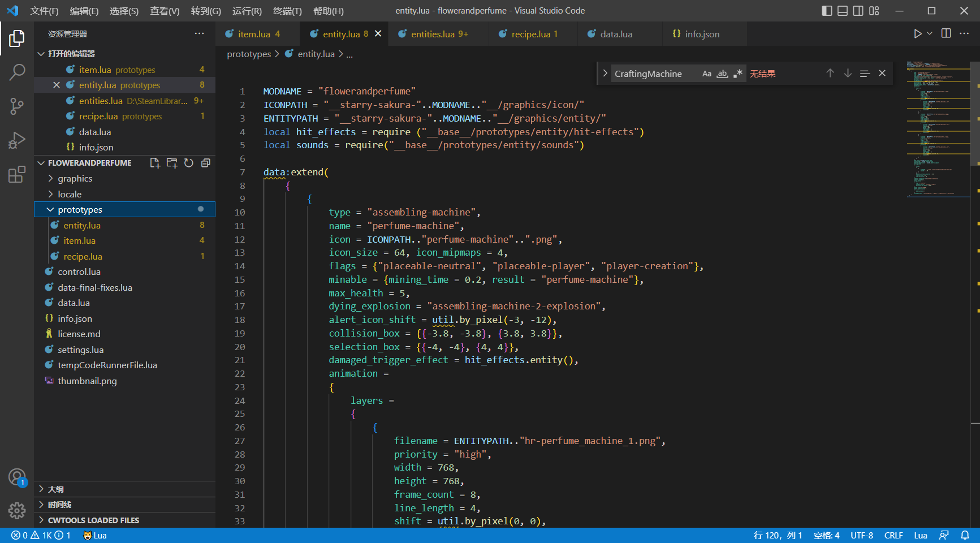Go to previous search match
The image size is (980, 543).
[830, 74]
